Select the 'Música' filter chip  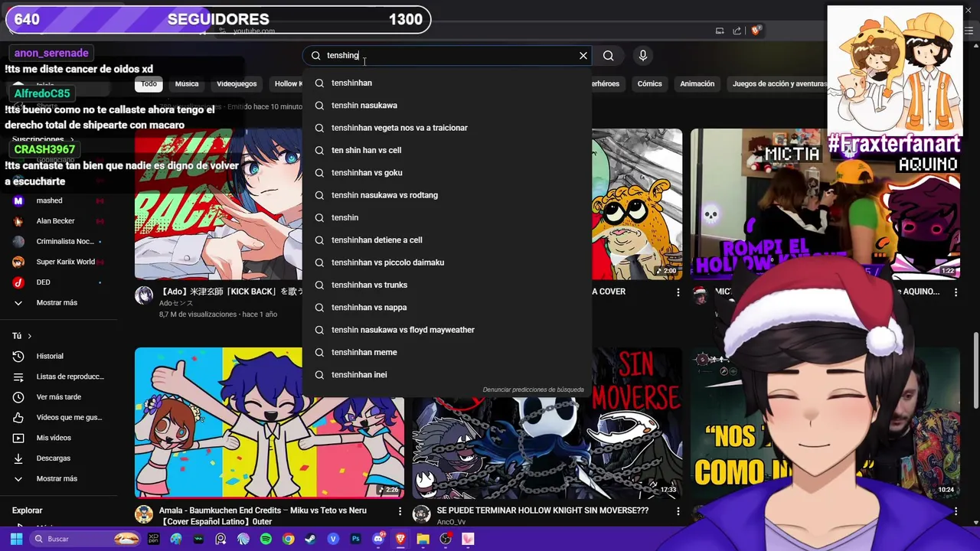click(x=187, y=83)
